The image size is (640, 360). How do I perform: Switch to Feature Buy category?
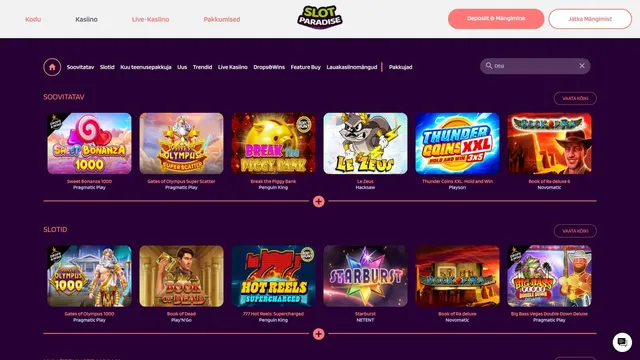(306, 67)
